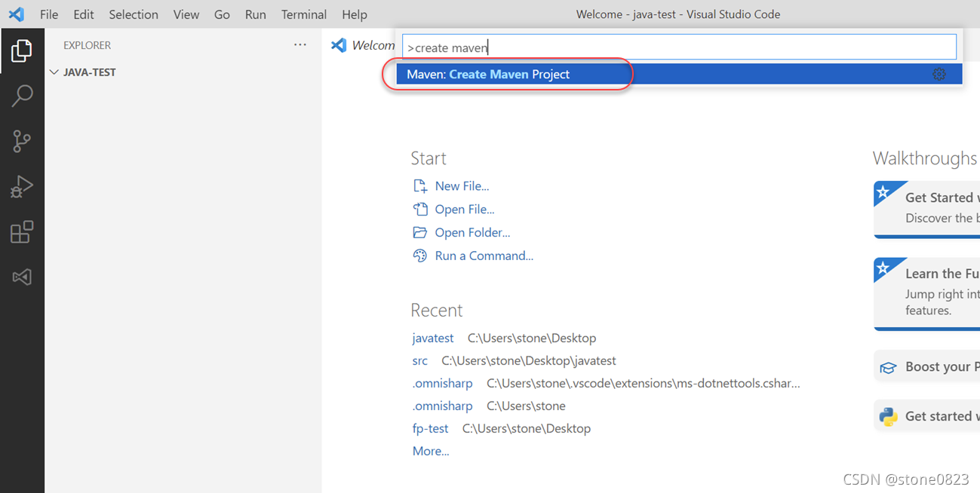Open the Get started with Python walkthrough
The height and width of the screenshot is (493, 980).
point(926,416)
